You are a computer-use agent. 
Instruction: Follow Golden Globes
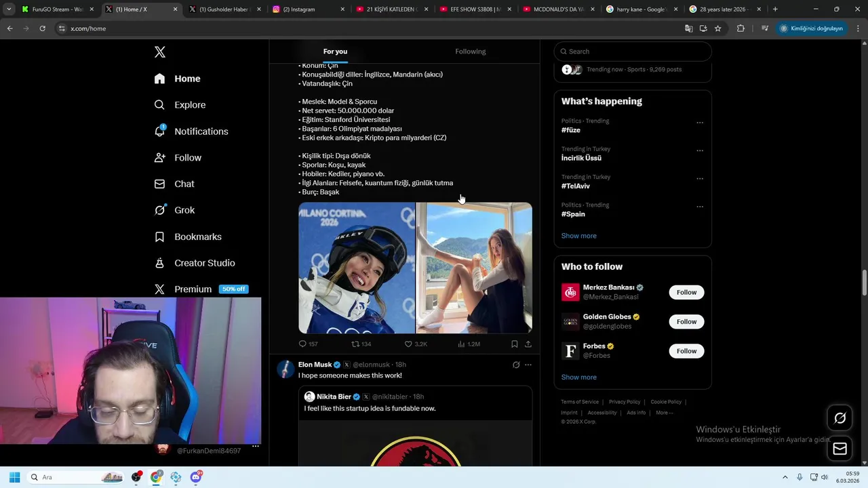click(686, 321)
